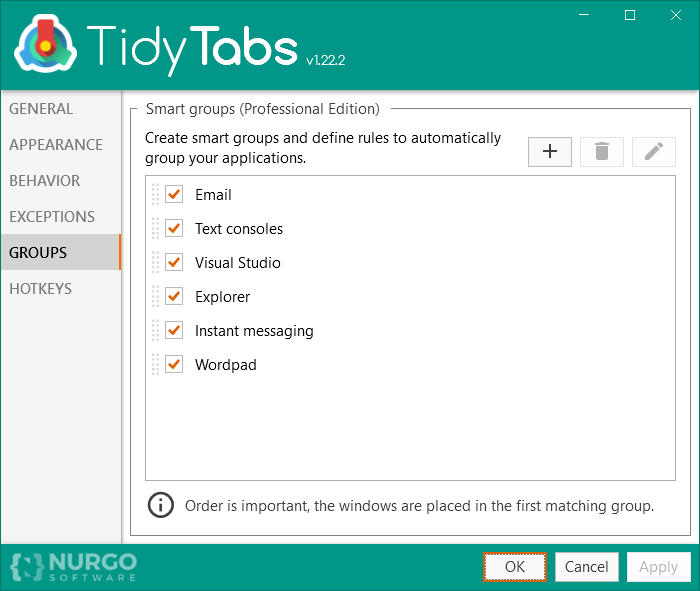Click the TidyTabs logo icon
Image resolution: width=700 pixels, height=591 pixels.
[45, 44]
